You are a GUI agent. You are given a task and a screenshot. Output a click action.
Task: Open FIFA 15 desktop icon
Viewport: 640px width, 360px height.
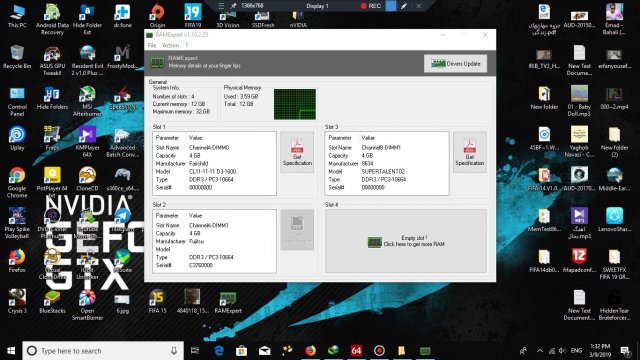[158, 302]
